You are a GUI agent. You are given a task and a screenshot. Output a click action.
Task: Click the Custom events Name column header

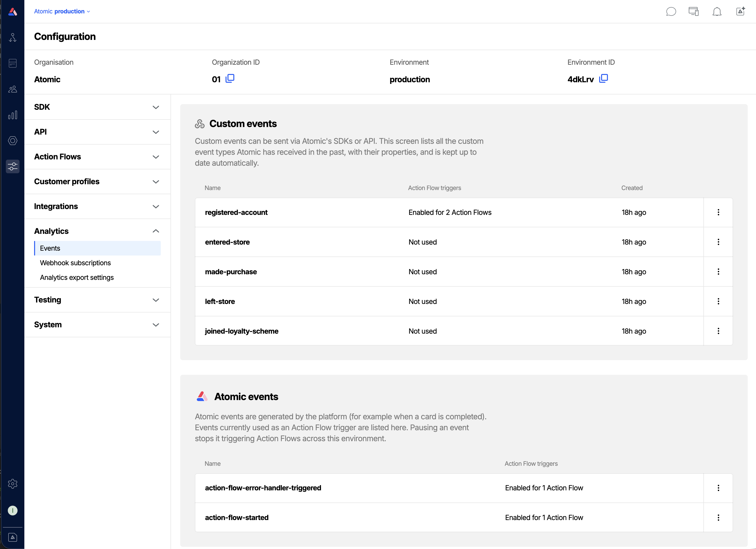[x=213, y=188]
